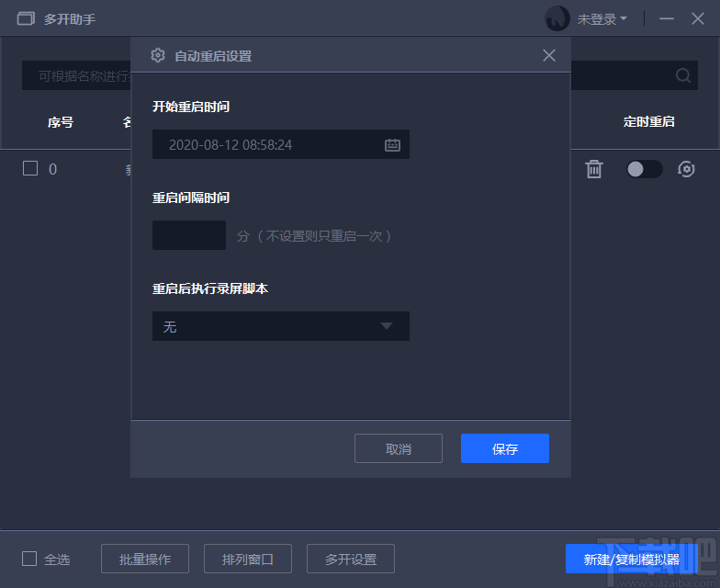Image resolution: width=720 pixels, height=588 pixels.
Task: Click the 排列窗口 button
Action: [248, 559]
